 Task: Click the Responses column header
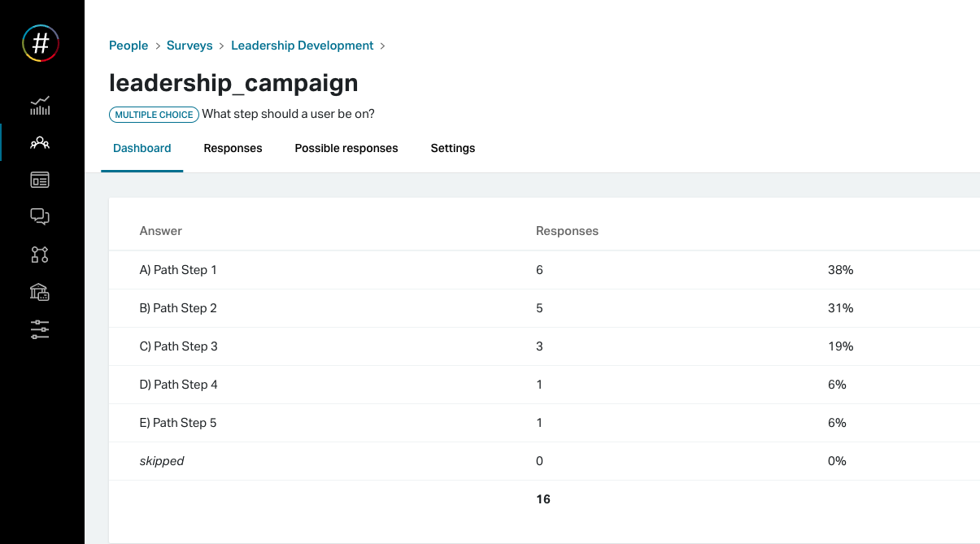pyautogui.click(x=567, y=231)
